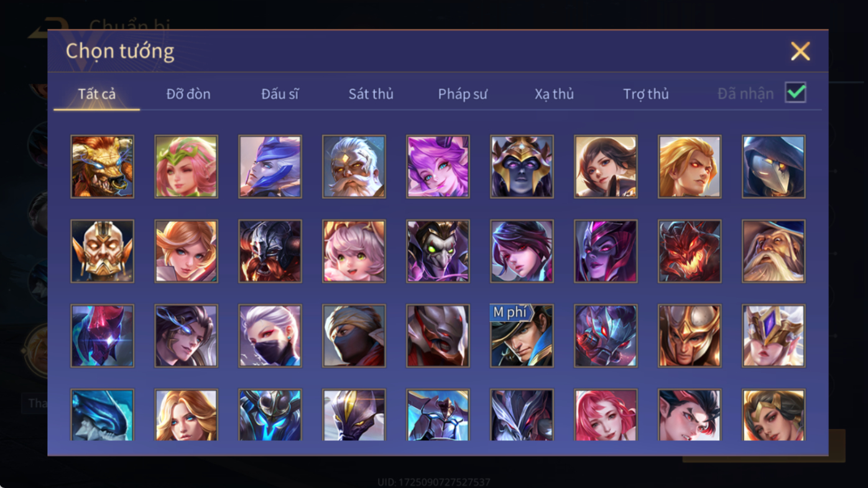Filter heroes by Pháp sư tab

coord(463,94)
